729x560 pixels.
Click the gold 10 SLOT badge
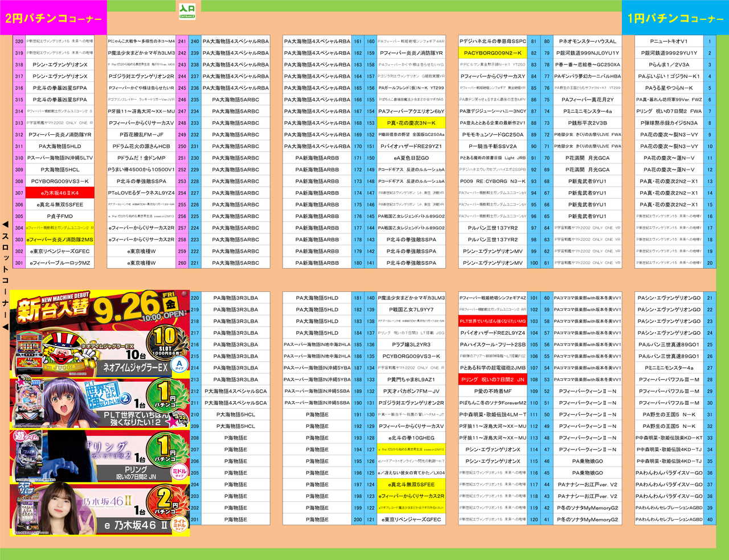(165, 340)
